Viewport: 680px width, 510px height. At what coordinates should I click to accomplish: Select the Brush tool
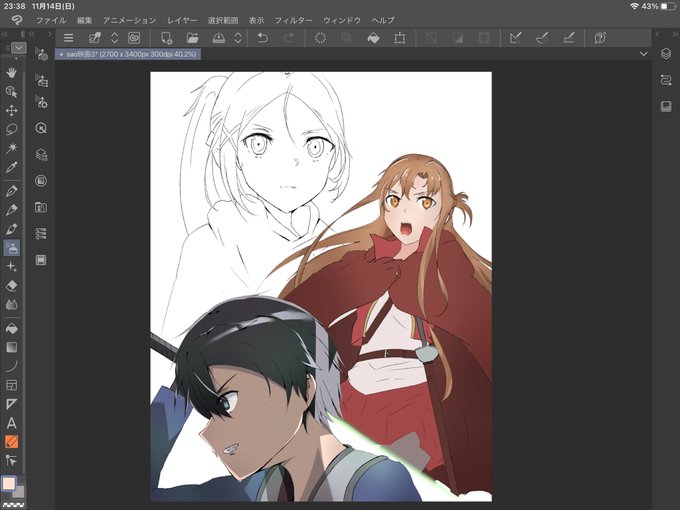point(12,229)
